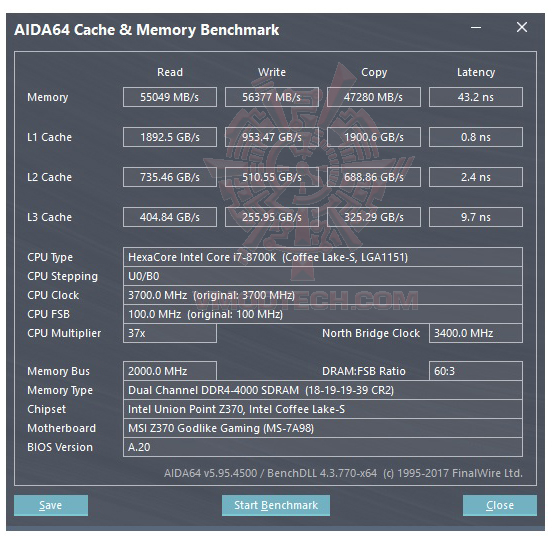Click the Copy column header

coord(374,72)
